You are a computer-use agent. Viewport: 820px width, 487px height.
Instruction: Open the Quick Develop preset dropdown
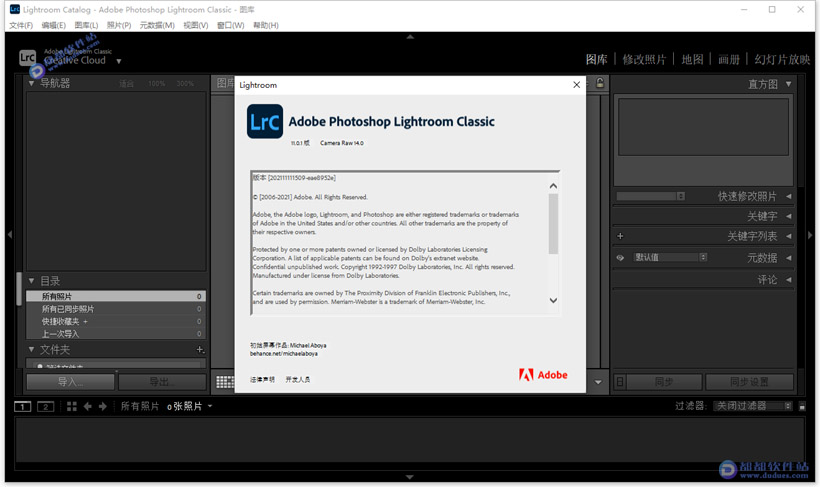[x=651, y=196]
